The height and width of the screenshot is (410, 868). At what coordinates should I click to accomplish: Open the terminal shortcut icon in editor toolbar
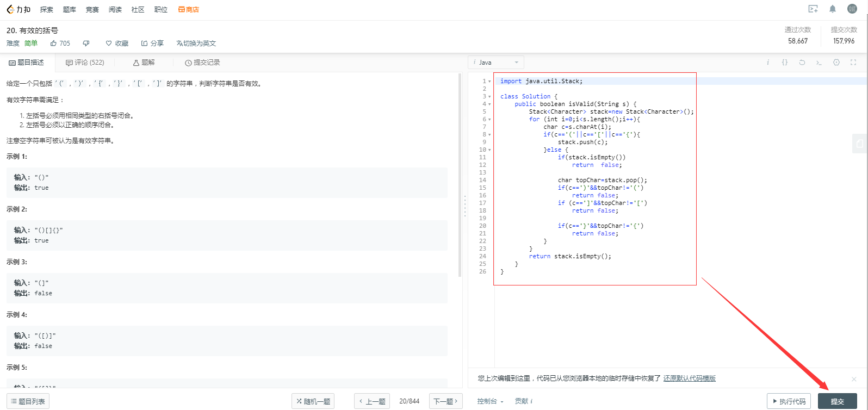pos(819,63)
